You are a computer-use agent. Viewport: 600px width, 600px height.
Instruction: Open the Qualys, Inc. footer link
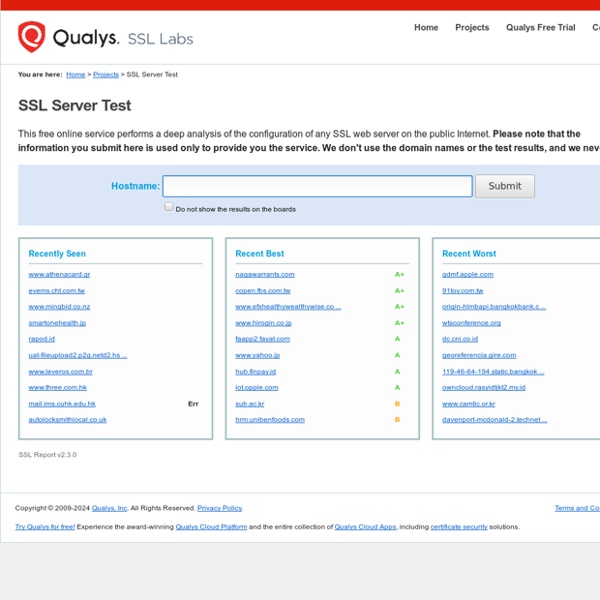click(x=109, y=508)
